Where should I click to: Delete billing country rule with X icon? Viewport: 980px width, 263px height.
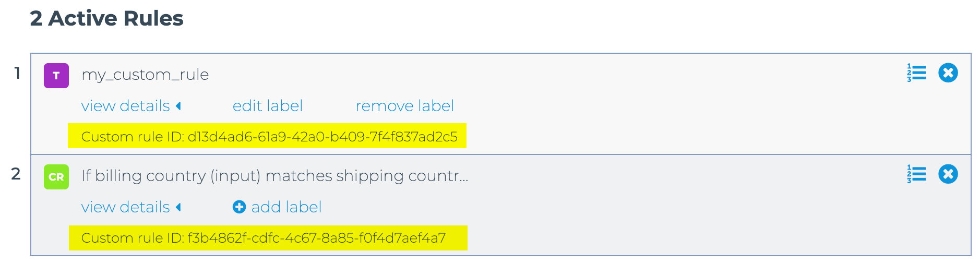click(x=948, y=174)
